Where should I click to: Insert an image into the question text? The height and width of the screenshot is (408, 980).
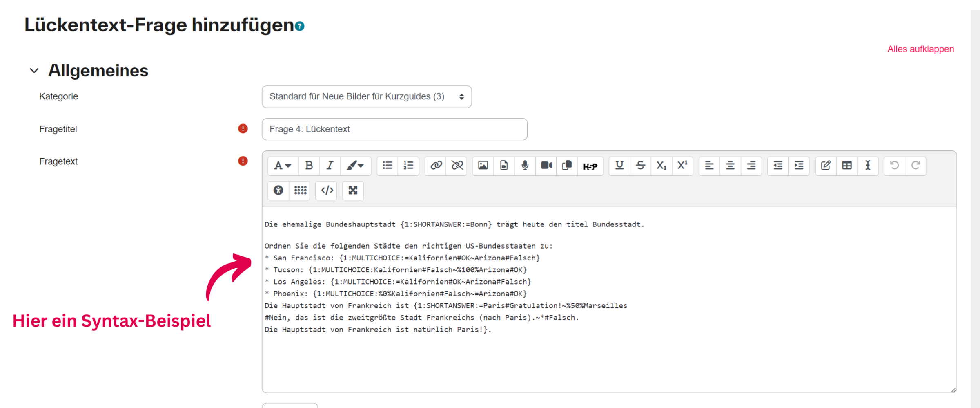pyautogui.click(x=483, y=166)
